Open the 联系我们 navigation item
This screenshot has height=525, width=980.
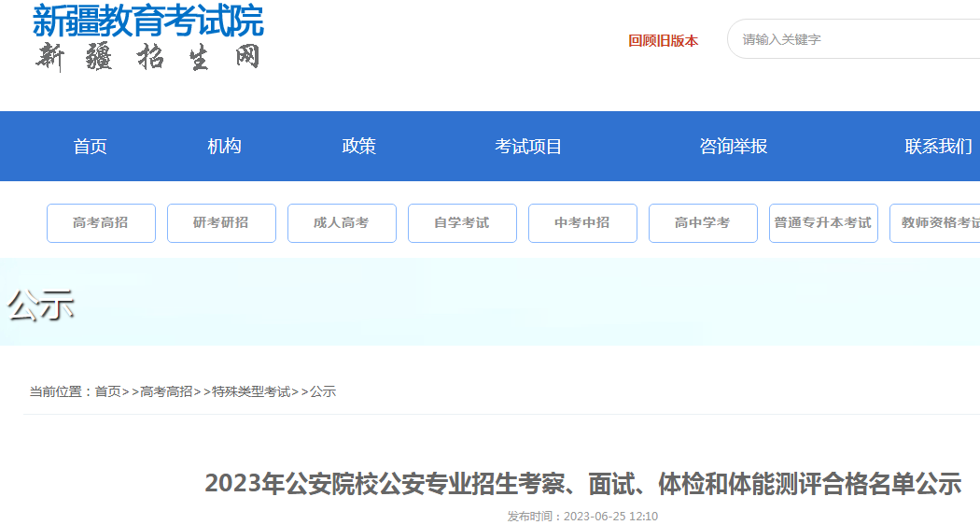click(x=938, y=147)
